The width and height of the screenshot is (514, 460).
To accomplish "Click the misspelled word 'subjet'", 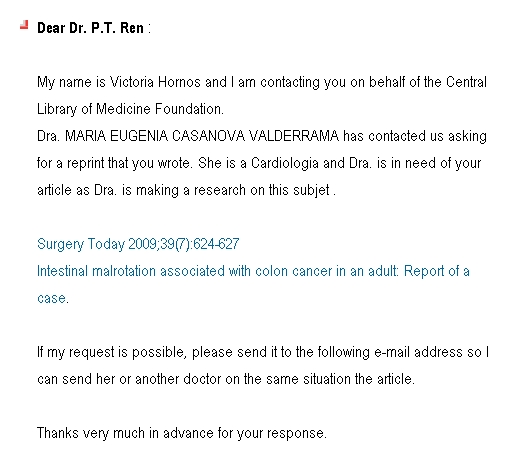I will coord(311,190).
